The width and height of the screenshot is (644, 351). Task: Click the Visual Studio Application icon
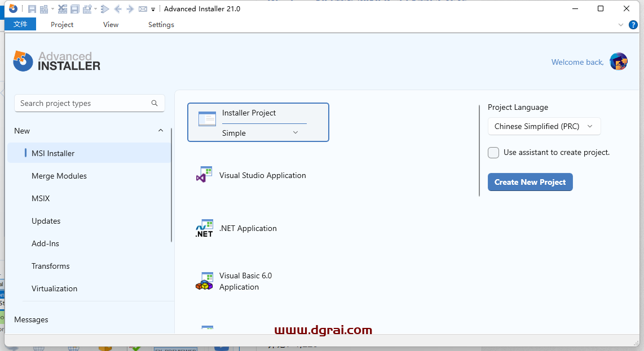coord(204,175)
